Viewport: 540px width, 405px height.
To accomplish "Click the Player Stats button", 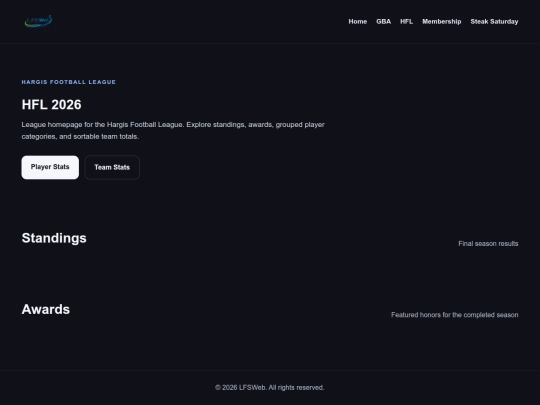I will point(50,167).
